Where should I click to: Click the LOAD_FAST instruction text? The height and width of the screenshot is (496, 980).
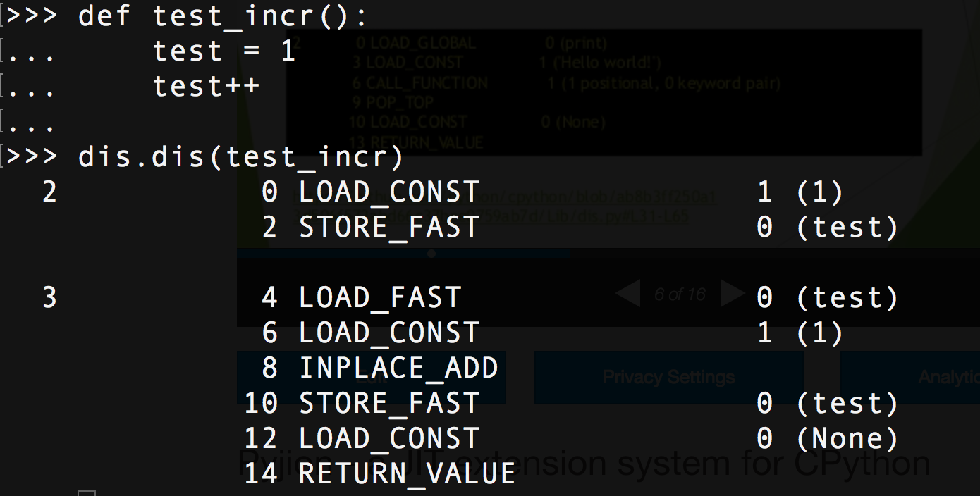pos(380,297)
